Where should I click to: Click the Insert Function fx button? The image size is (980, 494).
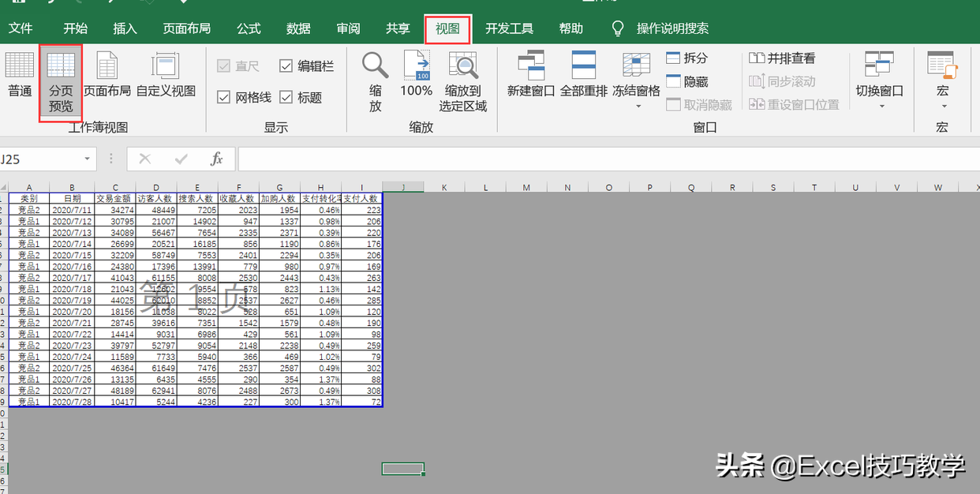coord(216,159)
